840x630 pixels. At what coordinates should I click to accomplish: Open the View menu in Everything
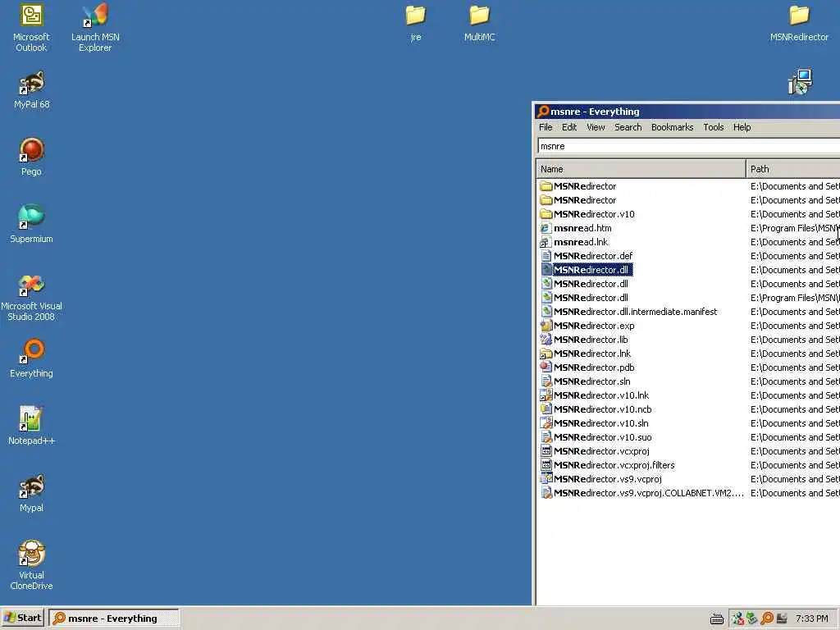596,127
